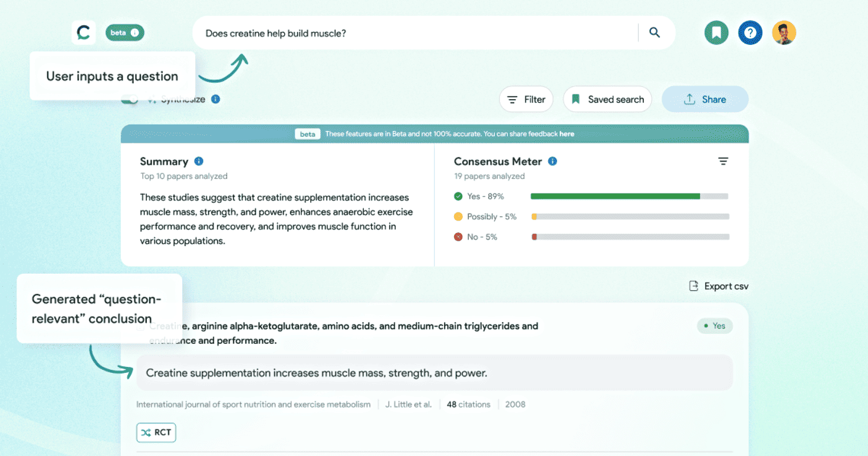Click the feedback 'here' link
868x456 pixels.
tap(567, 134)
